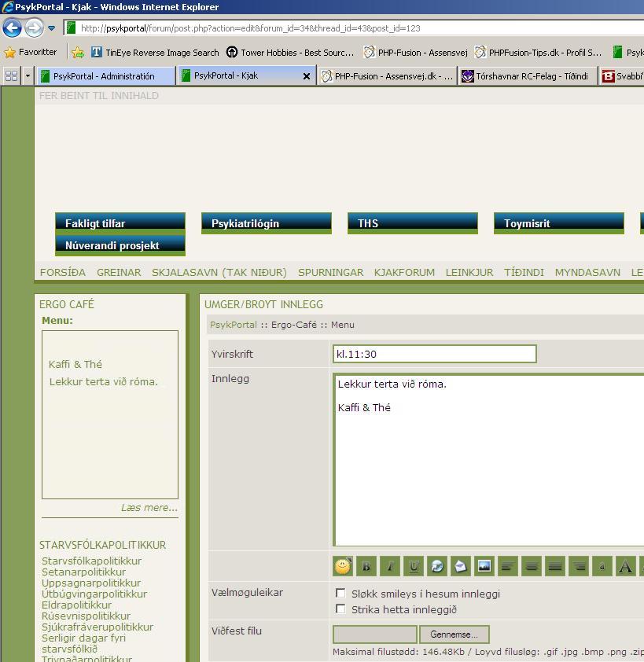This screenshot has width=644, height=662.
Task: Expand the tab list dropdown arrow
Action: [x=28, y=76]
